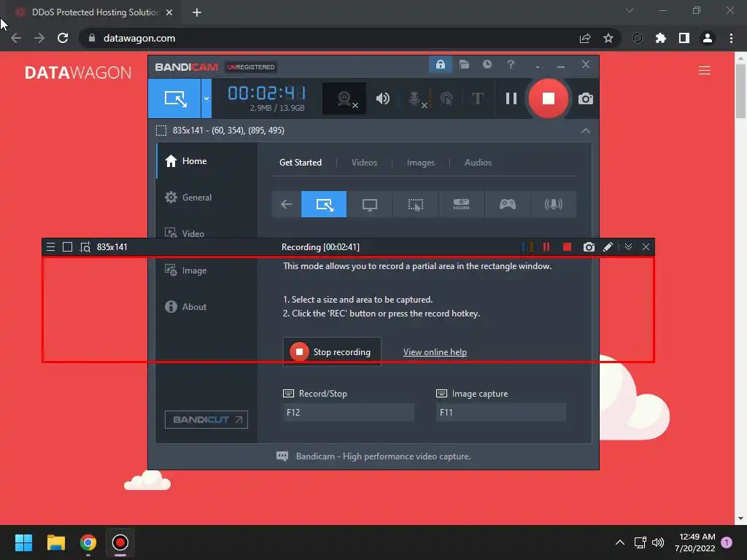Click find window icon on rectangle bar
Screen dimensions: 747x560
(x=85, y=246)
